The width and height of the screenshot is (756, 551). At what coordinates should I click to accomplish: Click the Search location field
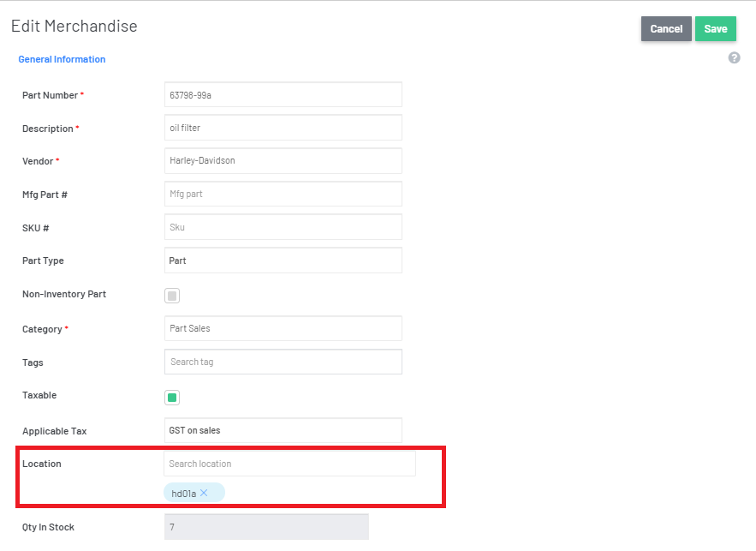(289, 464)
